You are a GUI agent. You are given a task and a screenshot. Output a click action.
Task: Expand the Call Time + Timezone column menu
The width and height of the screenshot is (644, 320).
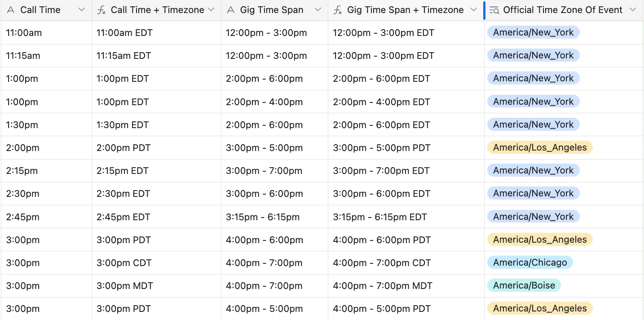211,10
